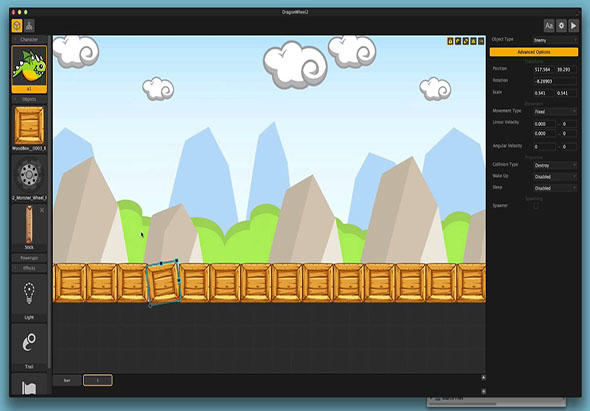Click the rightmost yellow icon on canvas corner
The image size is (590, 411).
(481, 41)
